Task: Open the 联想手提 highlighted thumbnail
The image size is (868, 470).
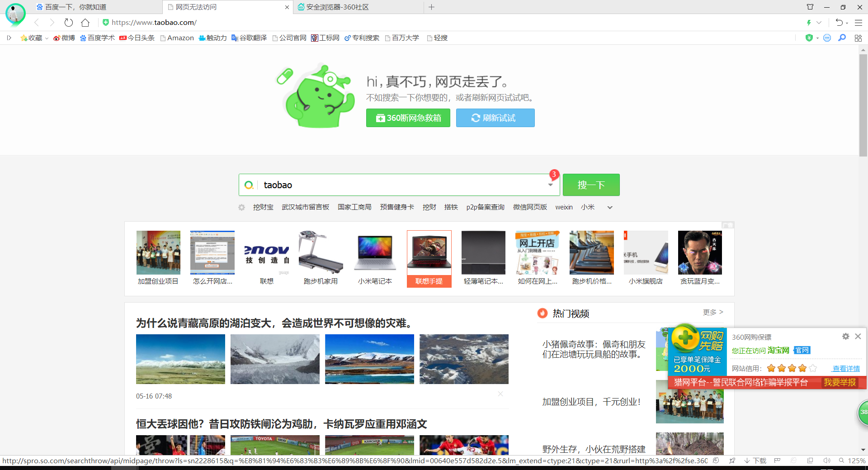Action: click(429, 259)
